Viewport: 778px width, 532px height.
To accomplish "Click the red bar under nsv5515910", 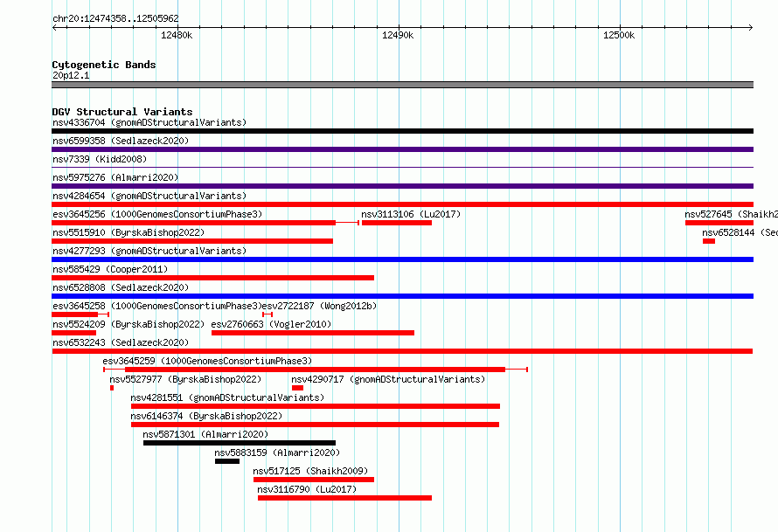I will click(192, 241).
